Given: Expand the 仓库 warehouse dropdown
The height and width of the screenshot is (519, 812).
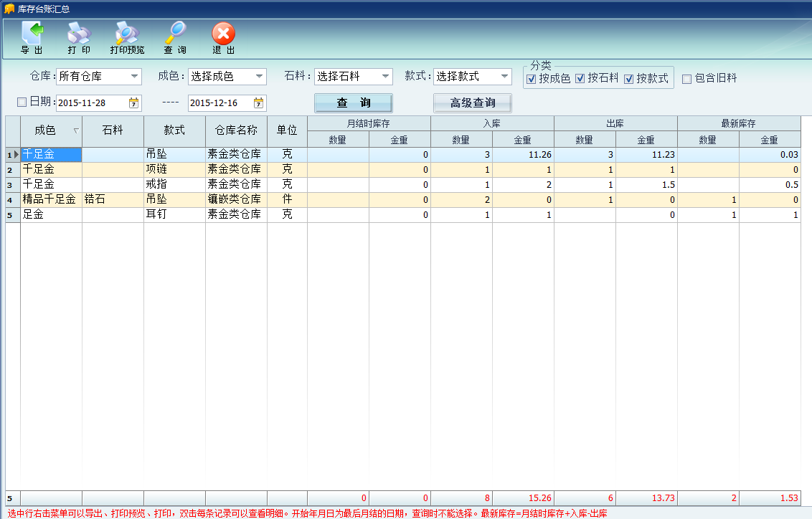Looking at the screenshot, I should tap(135, 77).
